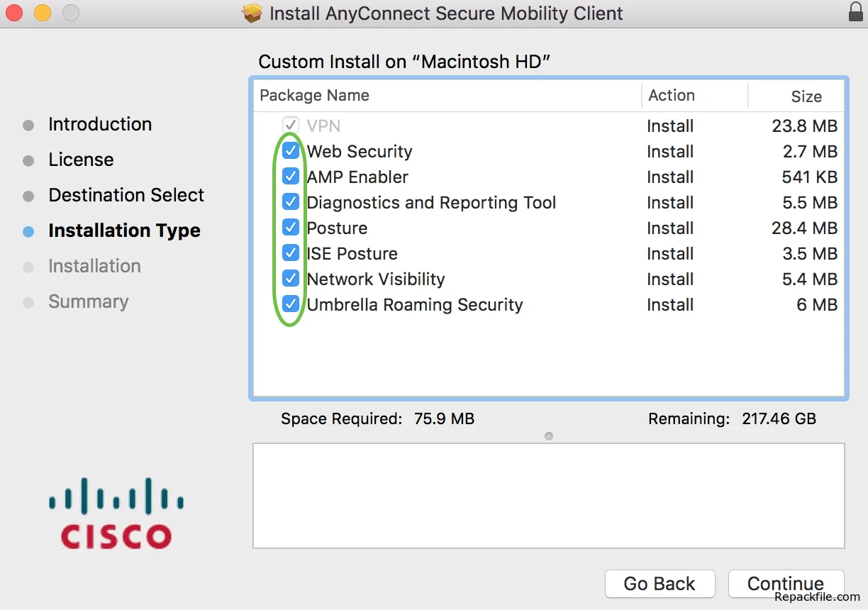868x610 pixels.
Task: Click the VPN package name
Action: (x=323, y=126)
